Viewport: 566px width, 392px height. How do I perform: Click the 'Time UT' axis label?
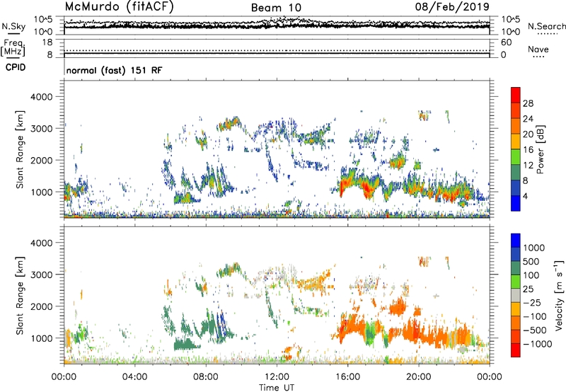click(x=277, y=388)
